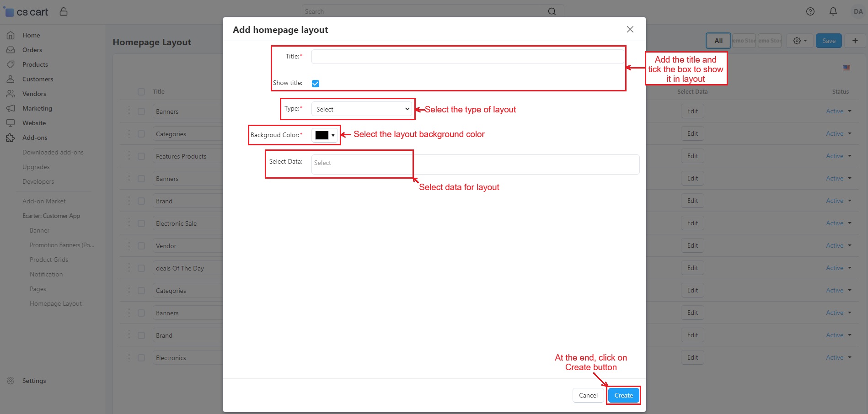Click the lock icon beside cs cart logo
The height and width of the screenshot is (414, 868).
pyautogui.click(x=64, y=11)
